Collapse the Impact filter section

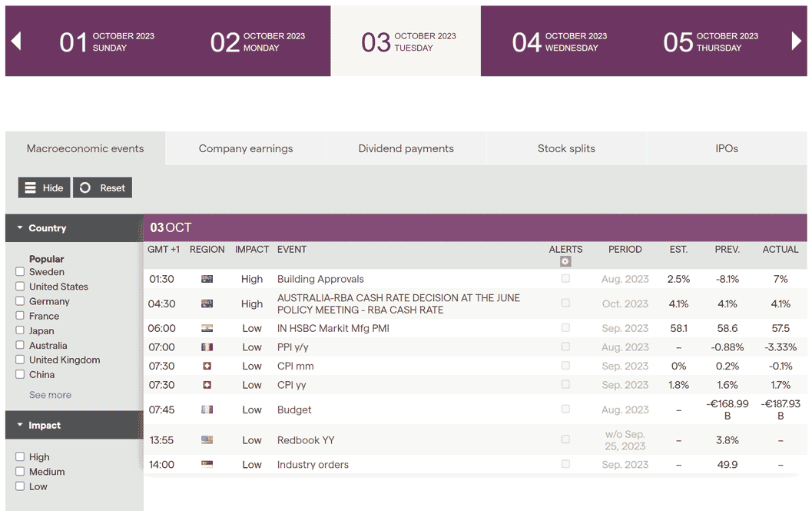click(20, 425)
